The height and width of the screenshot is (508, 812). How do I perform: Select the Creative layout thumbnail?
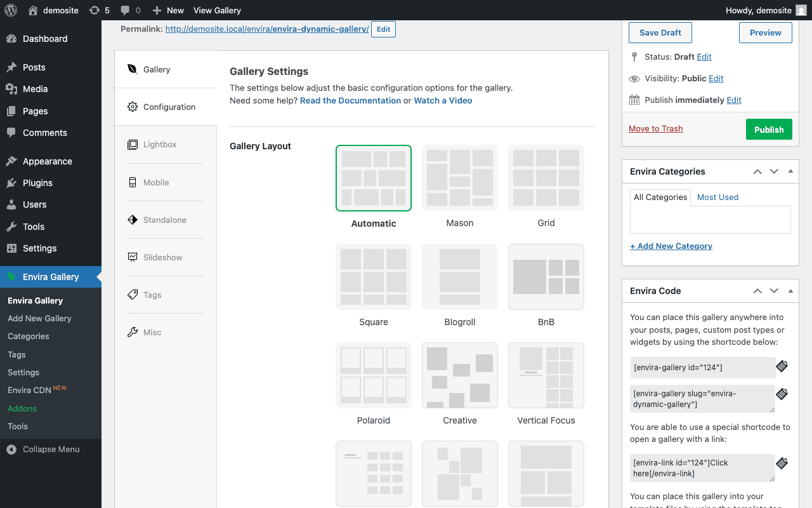460,375
